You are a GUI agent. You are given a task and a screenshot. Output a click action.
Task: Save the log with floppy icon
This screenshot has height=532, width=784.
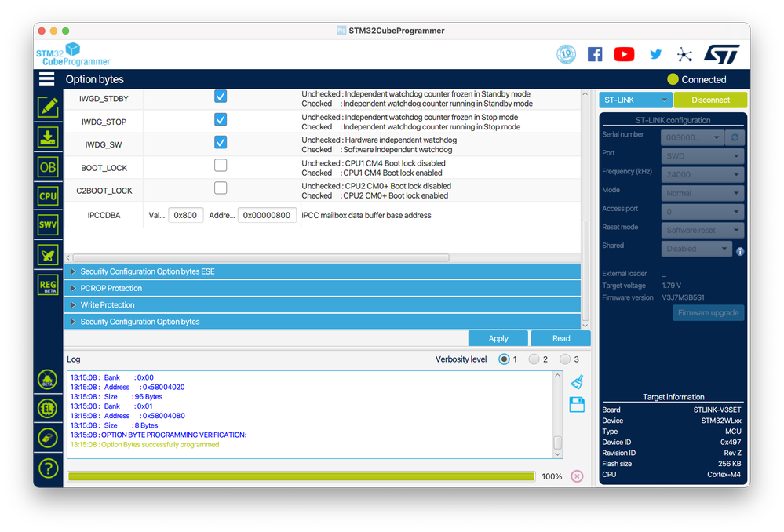tap(577, 405)
